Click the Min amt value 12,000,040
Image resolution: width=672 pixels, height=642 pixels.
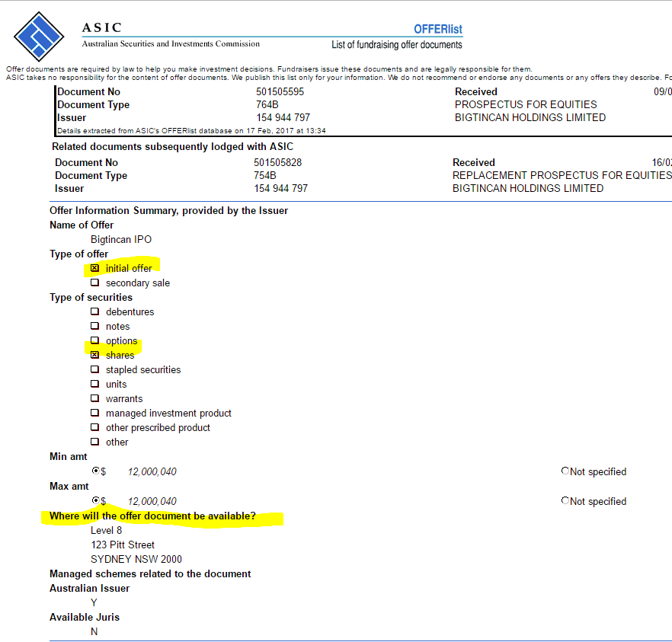coord(152,471)
